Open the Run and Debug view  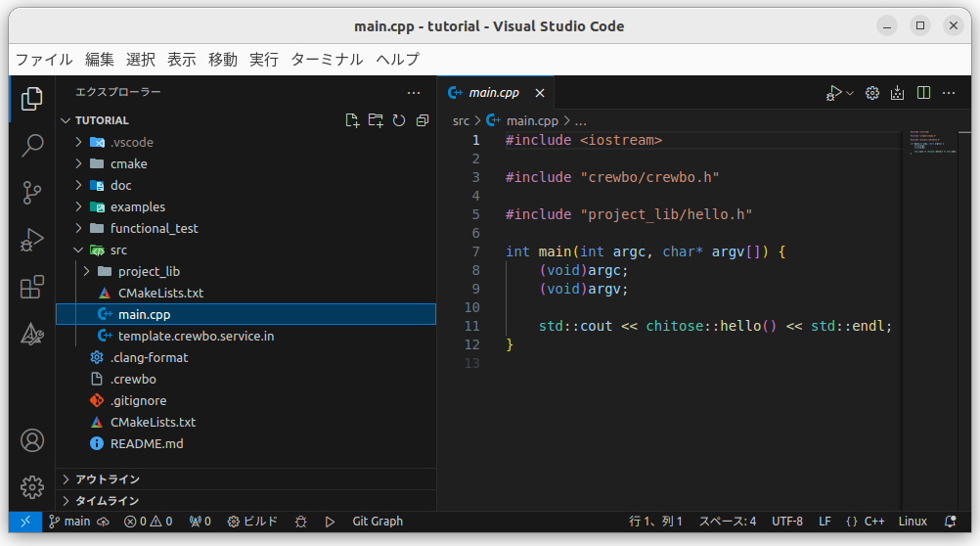pos(32,240)
